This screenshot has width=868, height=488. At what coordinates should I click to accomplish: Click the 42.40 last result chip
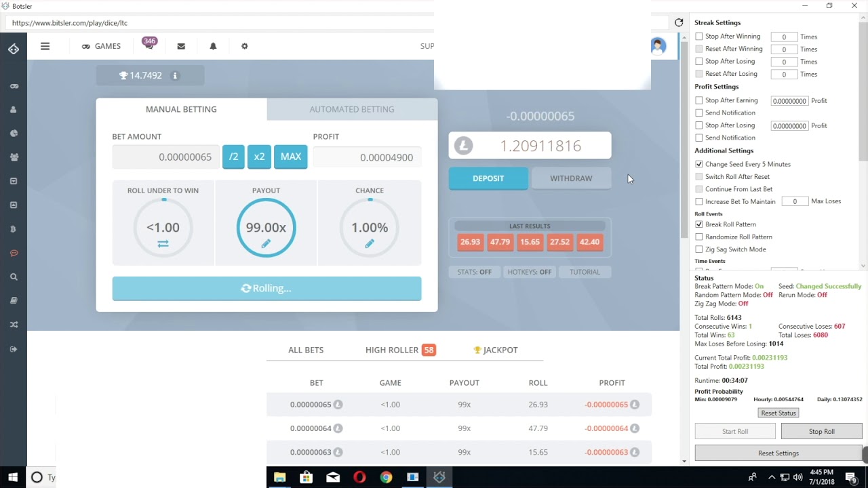tap(589, 242)
